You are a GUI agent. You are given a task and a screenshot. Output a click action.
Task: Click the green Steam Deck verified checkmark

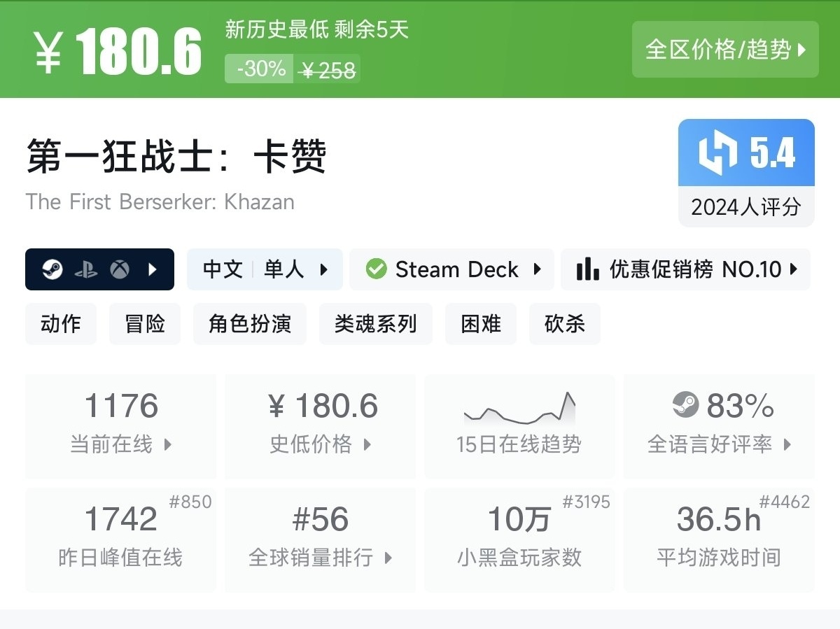[376, 269]
